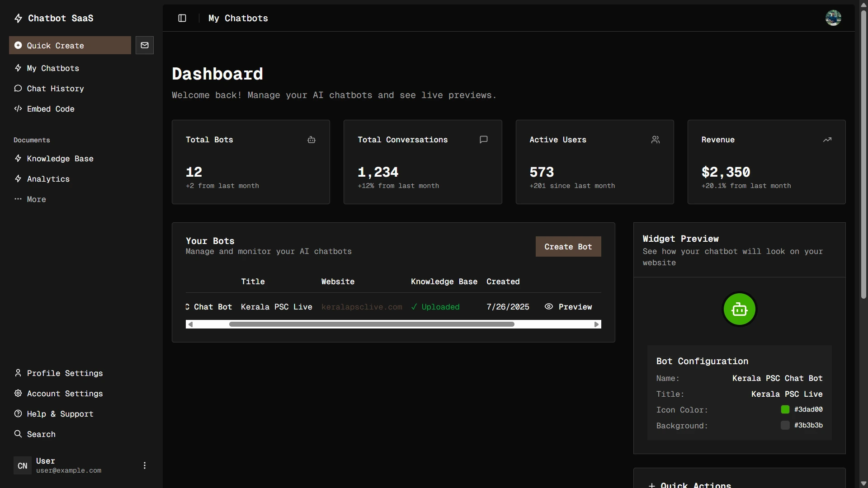Click the Revenue trending arrow icon
The width and height of the screenshot is (868, 488).
click(827, 140)
